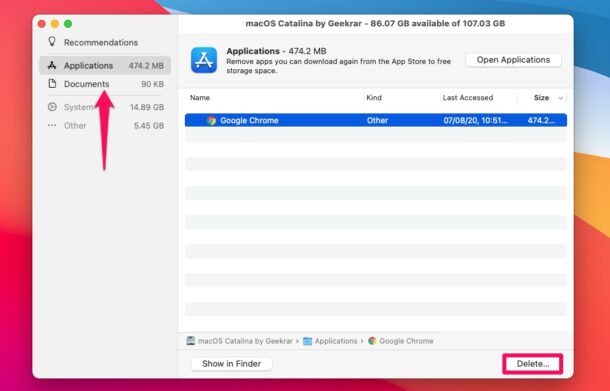Click the 90 KB Documents size
This screenshot has height=391, width=610.
tap(152, 84)
